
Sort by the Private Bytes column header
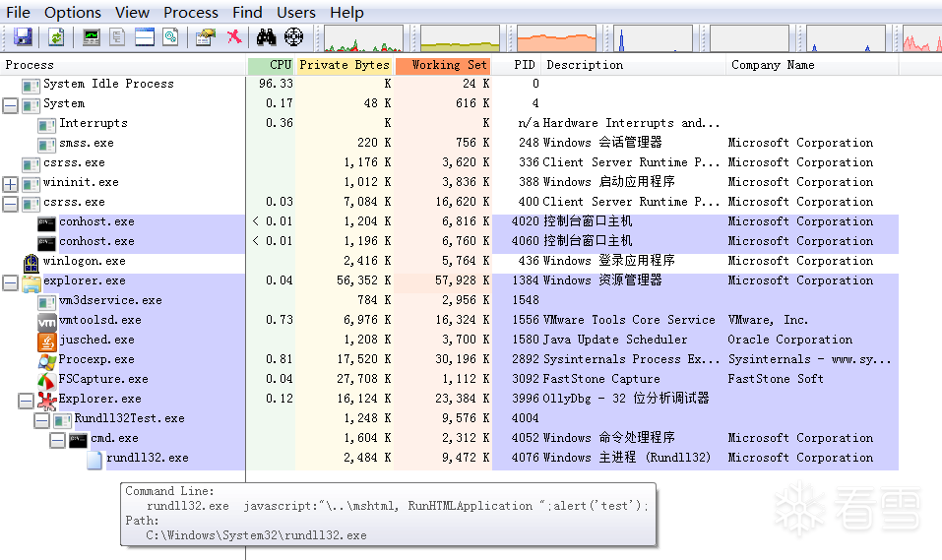[x=345, y=65]
